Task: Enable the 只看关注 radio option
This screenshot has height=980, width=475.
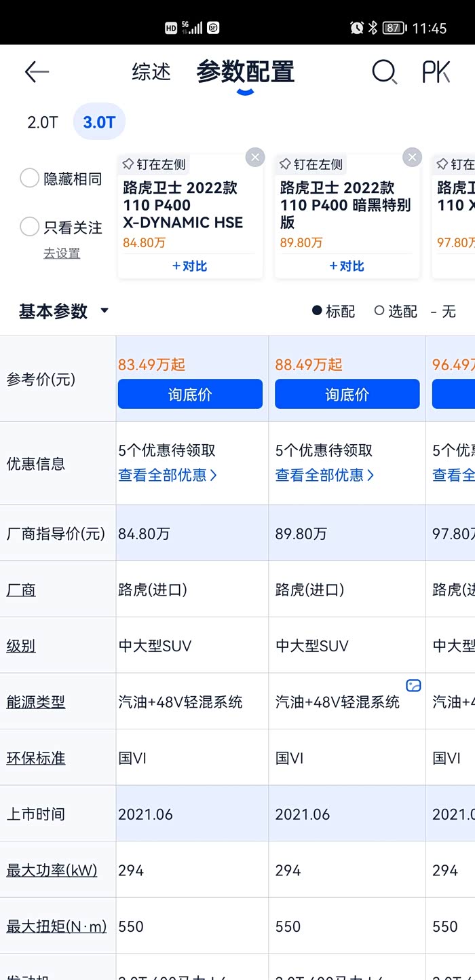Action: [x=30, y=227]
